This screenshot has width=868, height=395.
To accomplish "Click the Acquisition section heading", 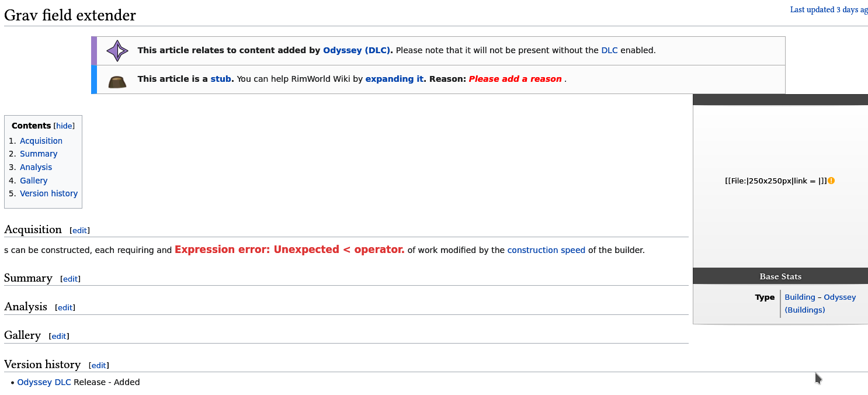I will [33, 230].
